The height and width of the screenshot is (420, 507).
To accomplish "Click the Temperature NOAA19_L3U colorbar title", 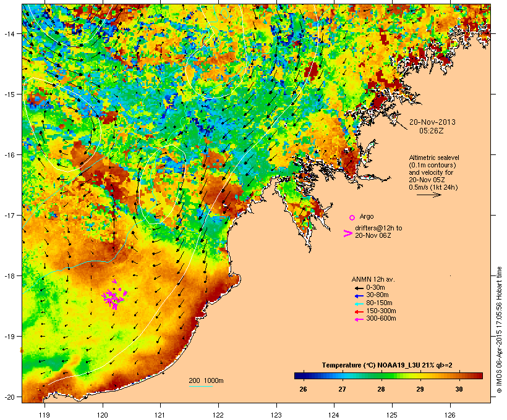I will pyautogui.click(x=387, y=365).
